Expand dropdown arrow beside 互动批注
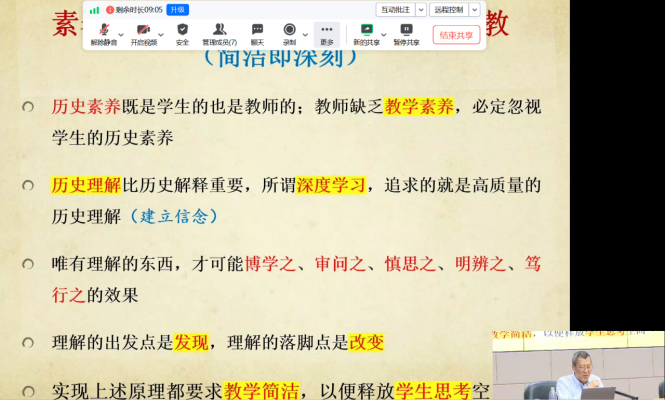This screenshot has width=665, height=400. pos(421,10)
